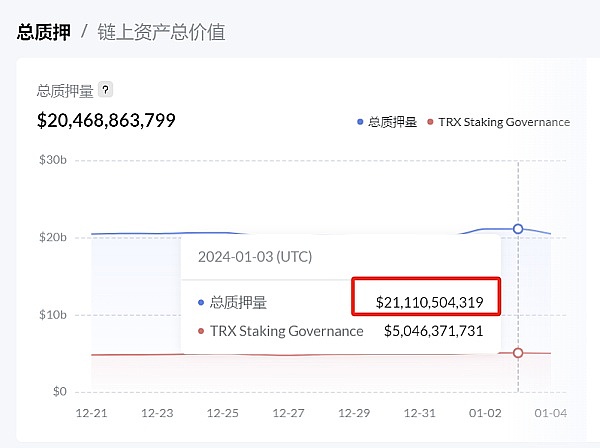The height and width of the screenshot is (448, 600).
Task: Click the blue hover marker on the chart line
Action: coord(518,229)
